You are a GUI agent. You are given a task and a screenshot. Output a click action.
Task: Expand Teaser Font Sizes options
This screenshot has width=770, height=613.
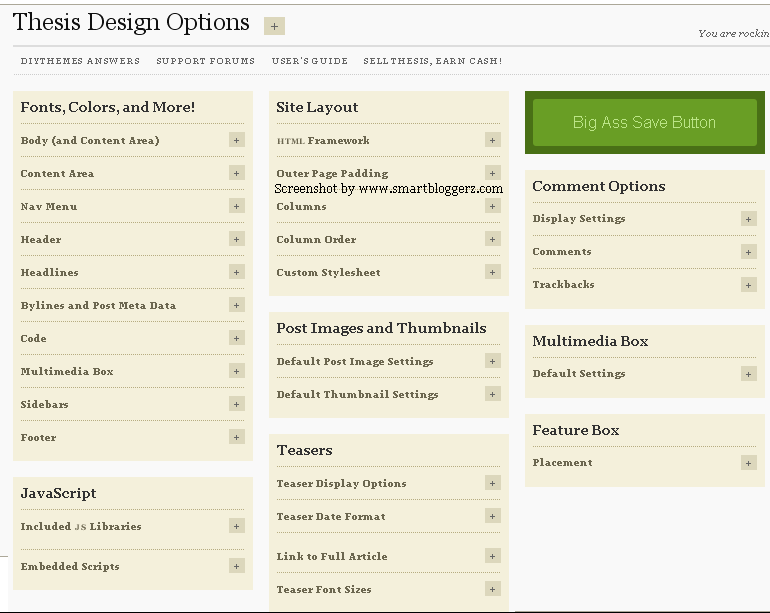coord(493,589)
